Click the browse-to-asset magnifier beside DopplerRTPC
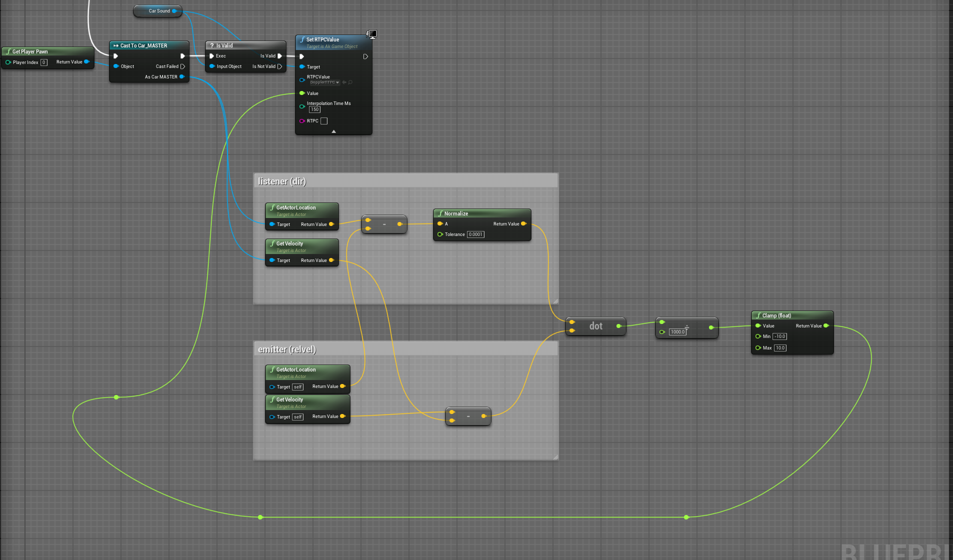This screenshot has width=953, height=560. 350,82
